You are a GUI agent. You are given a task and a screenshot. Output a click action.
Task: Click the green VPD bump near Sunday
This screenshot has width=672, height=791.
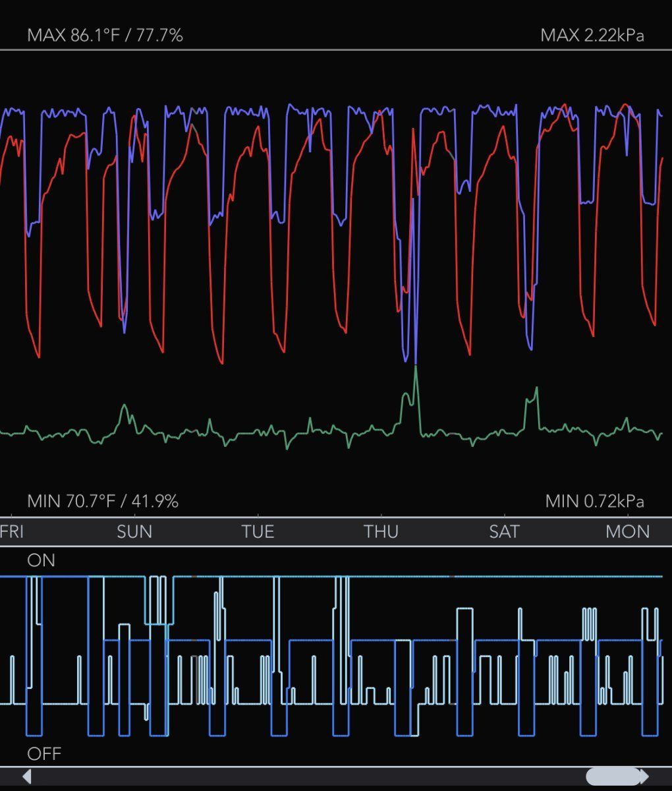[x=124, y=409]
